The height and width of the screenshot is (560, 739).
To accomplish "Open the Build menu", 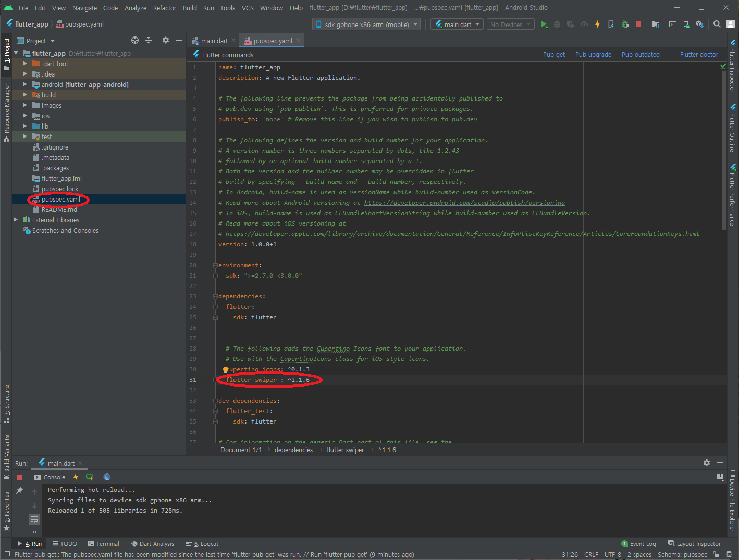I will (x=190, y=8).
